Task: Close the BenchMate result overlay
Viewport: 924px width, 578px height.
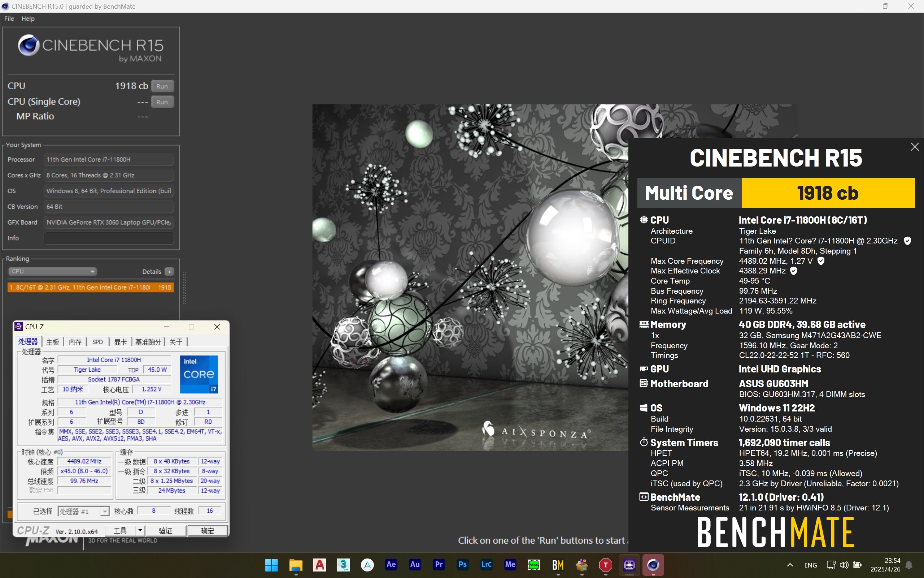Action: click(915, 147)
